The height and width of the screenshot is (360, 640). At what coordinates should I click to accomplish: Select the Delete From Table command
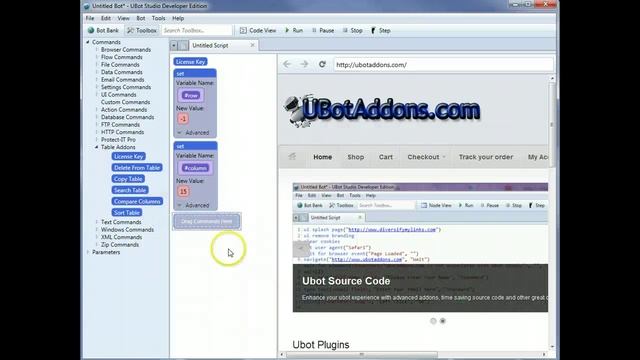pos(137,168)
